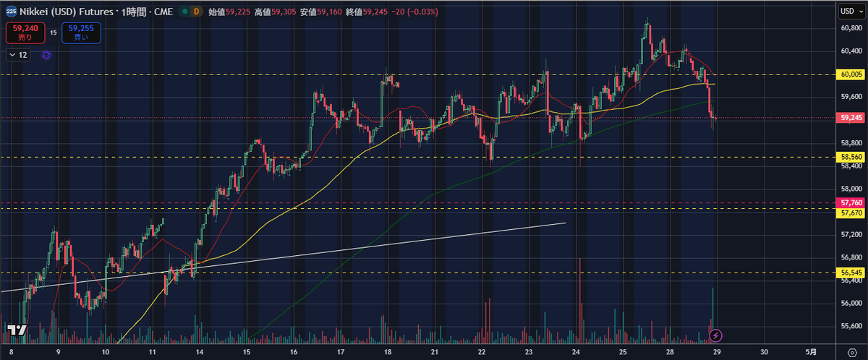Click the red 59,245 current price label
Screen dimensions: 868x360
851,118
